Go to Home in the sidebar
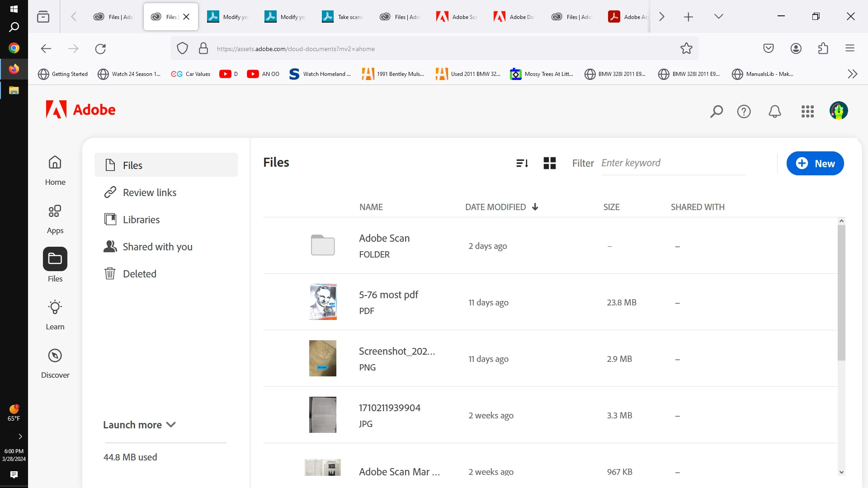The image size is (868, 488). (x=55, y=170)
